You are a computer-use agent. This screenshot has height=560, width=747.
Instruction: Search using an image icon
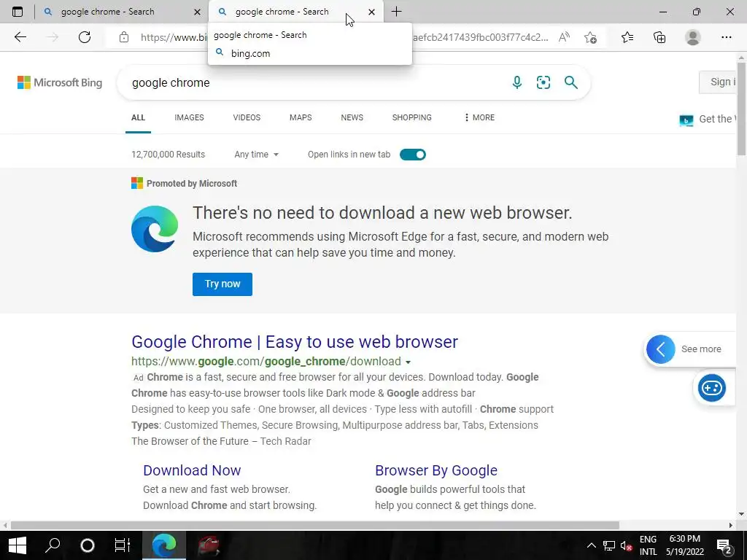tap(543, 82)
